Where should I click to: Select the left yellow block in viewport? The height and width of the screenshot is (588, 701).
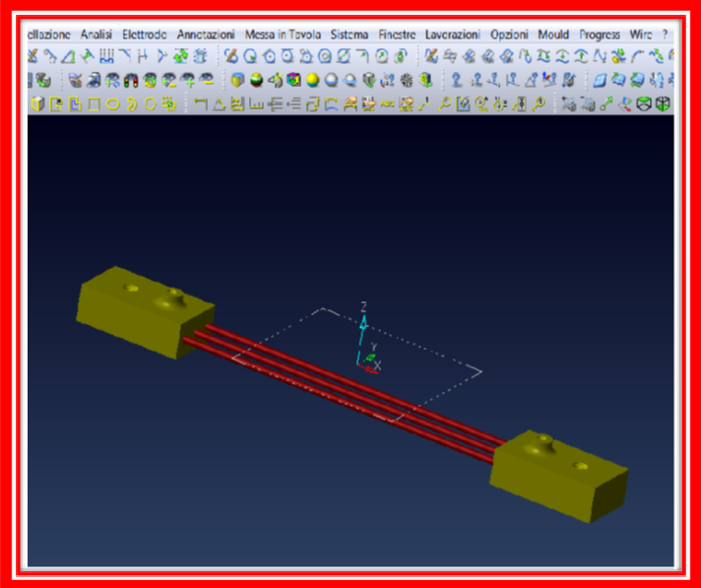(x=143, y=310)
